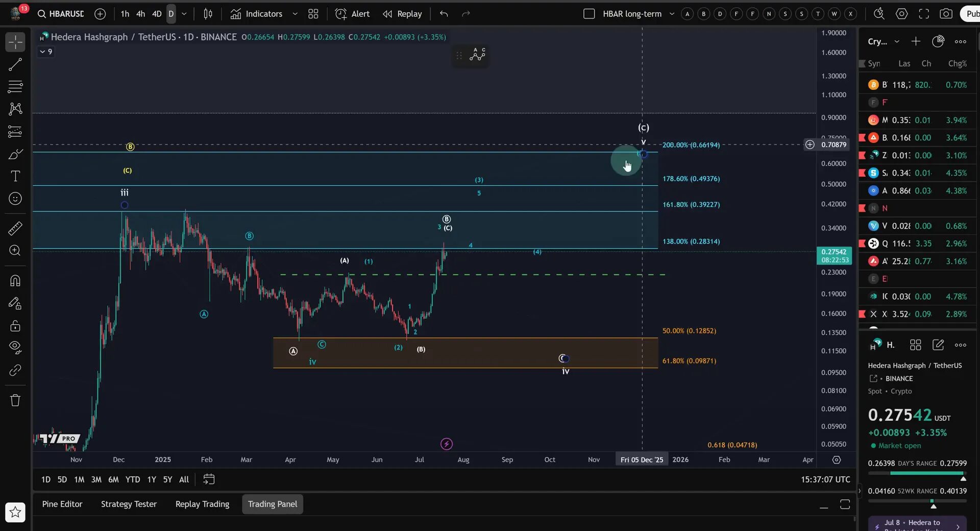Open the Strategy Tester tab
The height and width of the screenshot is (531, 980).
128,504
